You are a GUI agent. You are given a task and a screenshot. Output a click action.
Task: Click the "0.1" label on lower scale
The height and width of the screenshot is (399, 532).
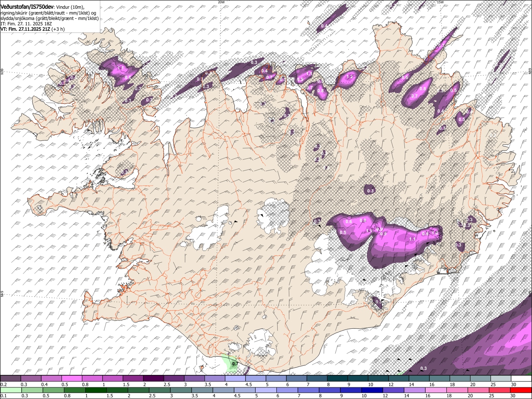4,396
